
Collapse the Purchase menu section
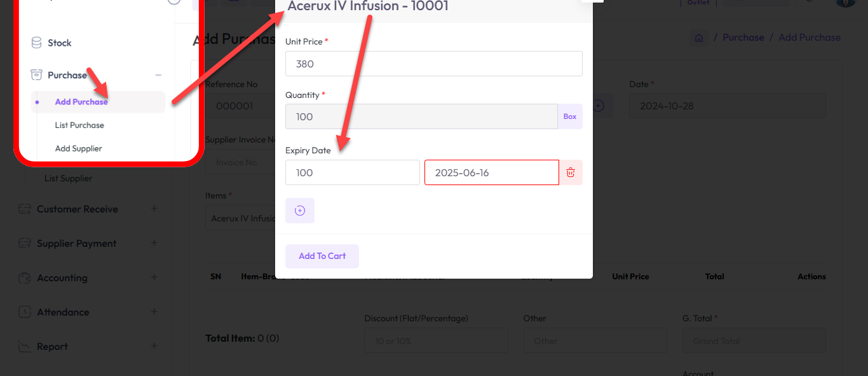pos(158,75)
